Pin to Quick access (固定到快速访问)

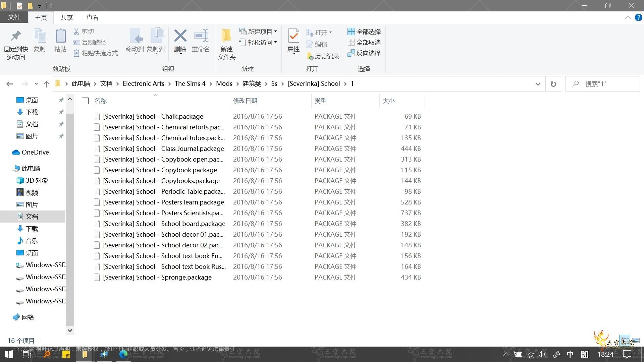click(16, 45)
